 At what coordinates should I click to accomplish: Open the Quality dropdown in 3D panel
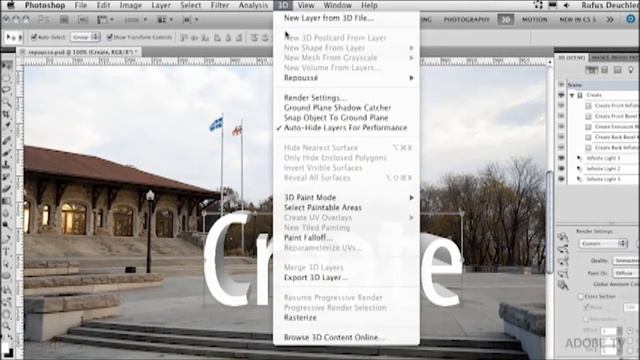point(626,260)
